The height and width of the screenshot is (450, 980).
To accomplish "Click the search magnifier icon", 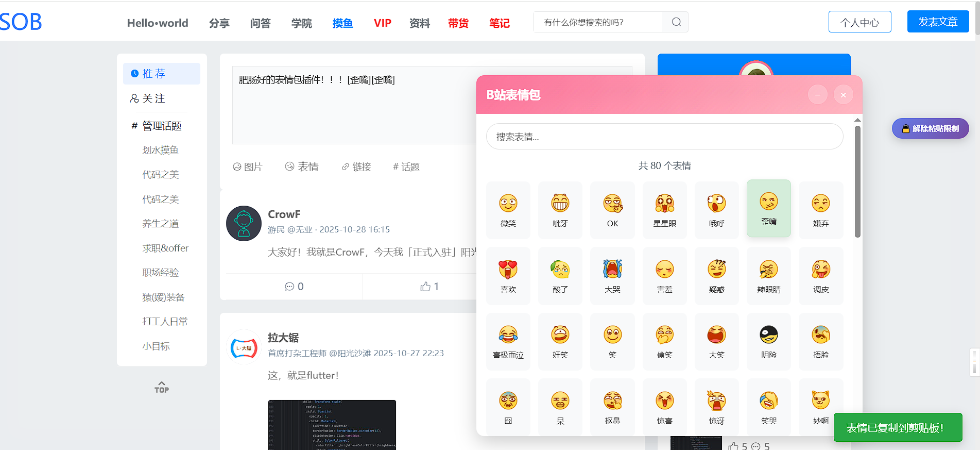I will (676, 22).
